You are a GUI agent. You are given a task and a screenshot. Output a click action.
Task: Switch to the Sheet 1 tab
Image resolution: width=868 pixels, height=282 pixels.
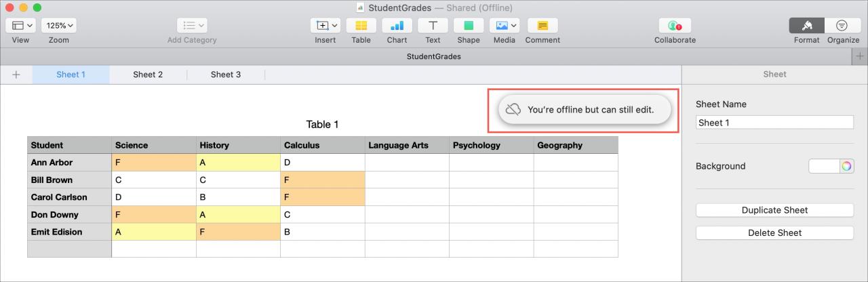71,75
